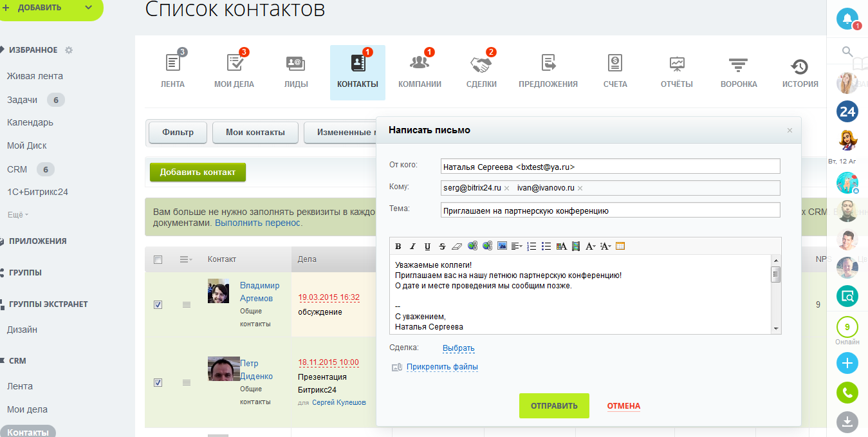
Task: Remove recipient ivan@ivanovo.ru
Action: 580,188
